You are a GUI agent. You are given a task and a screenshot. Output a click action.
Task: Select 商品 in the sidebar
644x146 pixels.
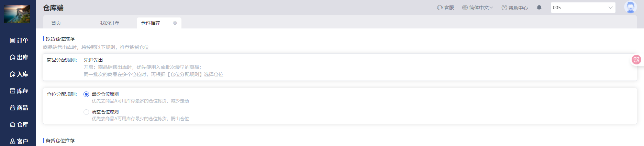tap(19, 108)
